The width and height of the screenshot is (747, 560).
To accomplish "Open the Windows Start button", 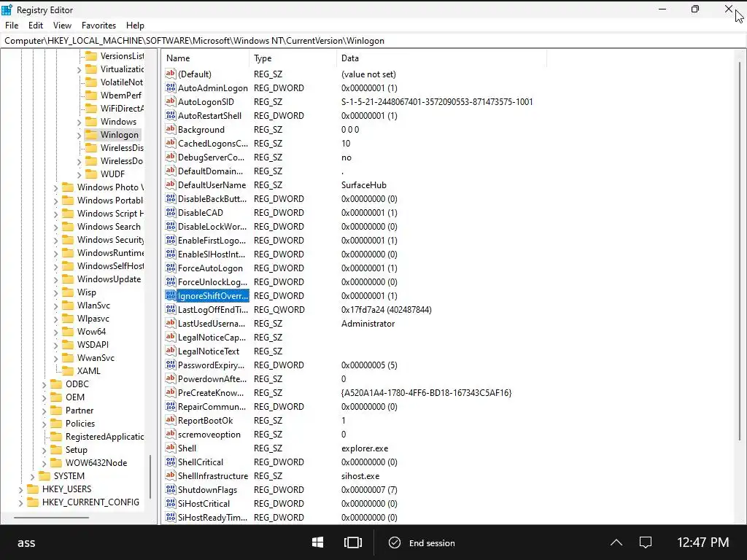I will point(318,542).
